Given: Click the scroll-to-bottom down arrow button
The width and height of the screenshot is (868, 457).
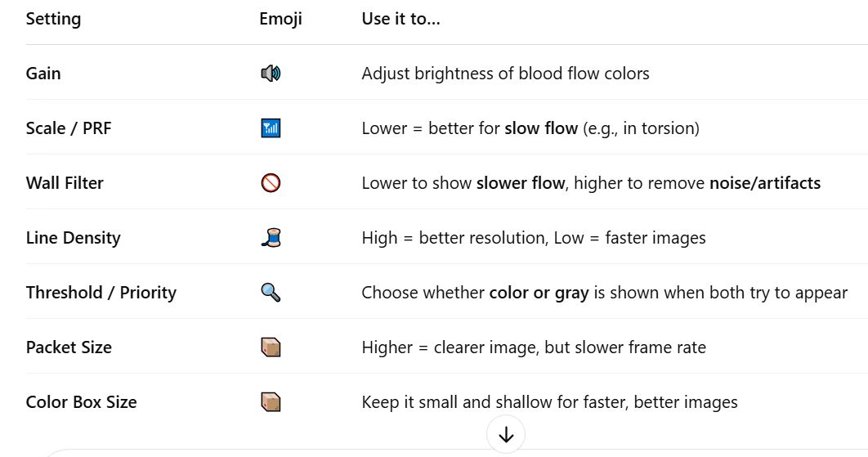Looking at the screenshot, I should coord(506,435).
